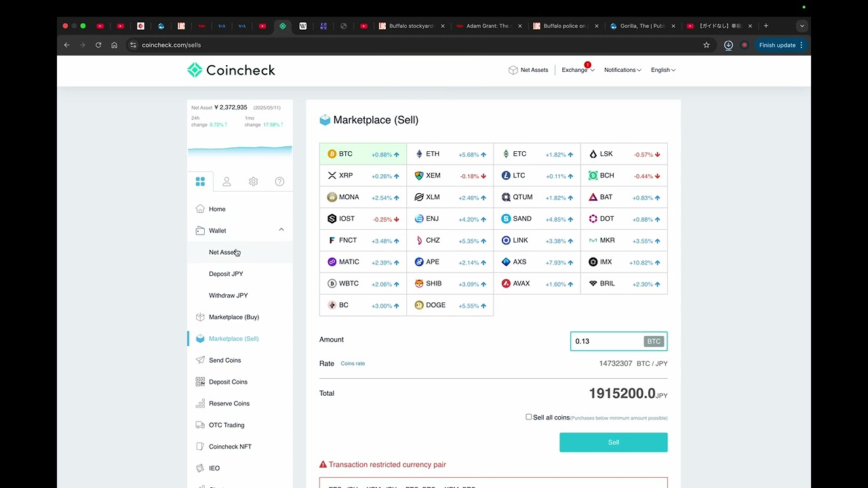Image resolution: width=868 pixels, height=488 pixels.
Task: Select the SAND coin tile
Action: click(537, 219)
